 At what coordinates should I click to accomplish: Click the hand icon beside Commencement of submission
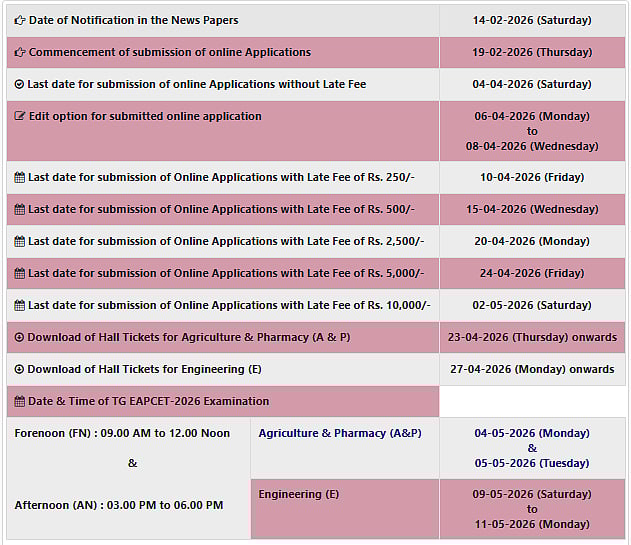20,52
